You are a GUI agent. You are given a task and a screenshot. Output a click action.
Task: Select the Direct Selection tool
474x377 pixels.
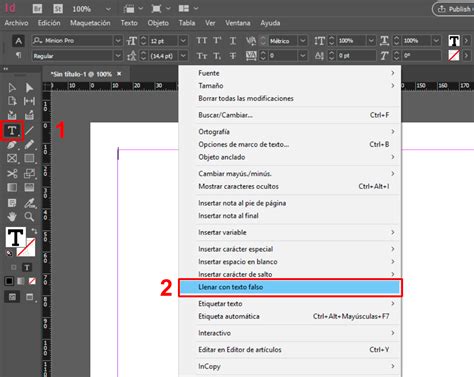click(29, 88)
